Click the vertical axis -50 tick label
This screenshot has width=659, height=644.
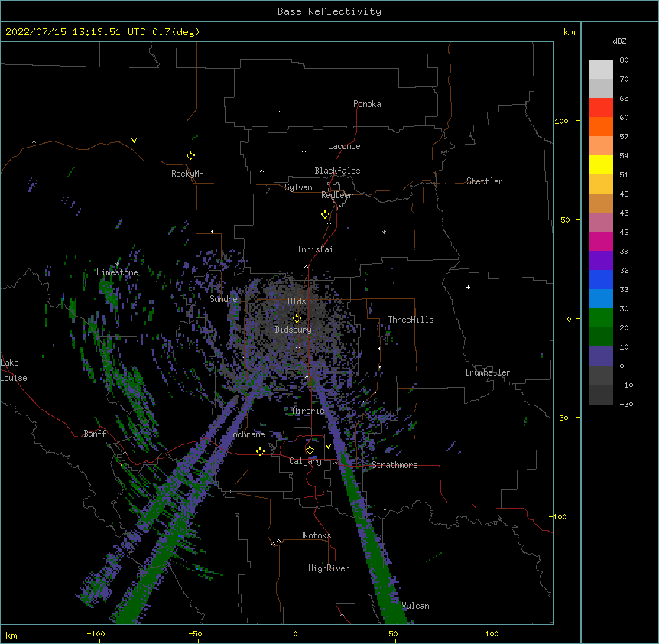tap(561, 418)
